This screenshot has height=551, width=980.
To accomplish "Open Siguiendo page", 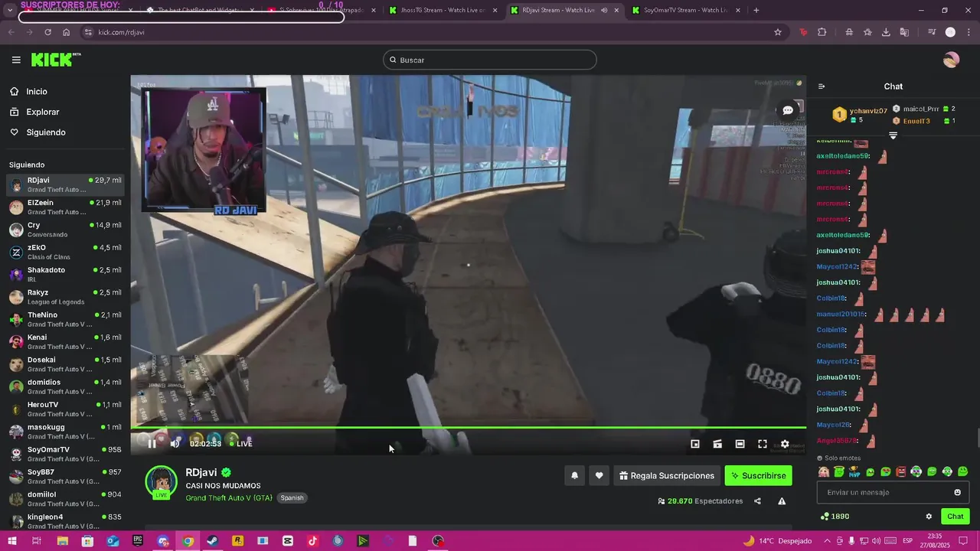I will (x=46, y=132).
